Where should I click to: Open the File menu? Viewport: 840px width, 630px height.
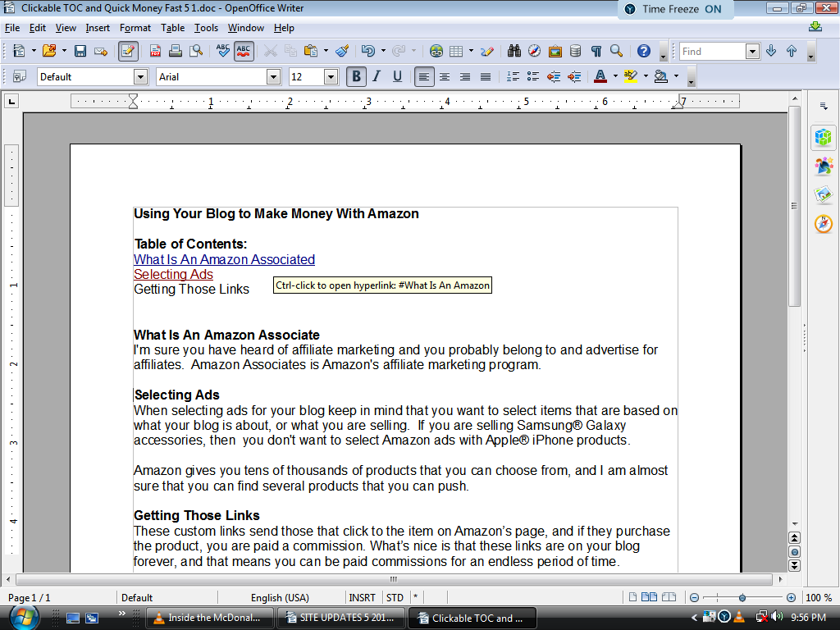(12, 28)
